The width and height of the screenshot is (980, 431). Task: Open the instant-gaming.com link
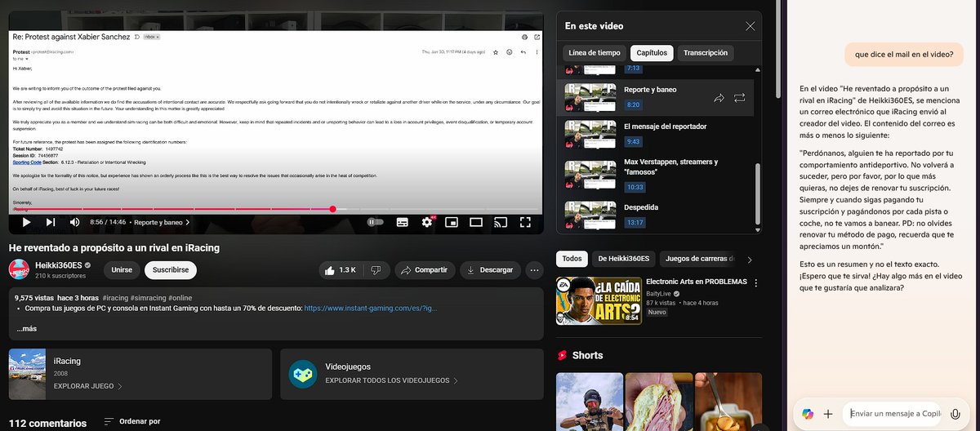click(x=372, y=309)
